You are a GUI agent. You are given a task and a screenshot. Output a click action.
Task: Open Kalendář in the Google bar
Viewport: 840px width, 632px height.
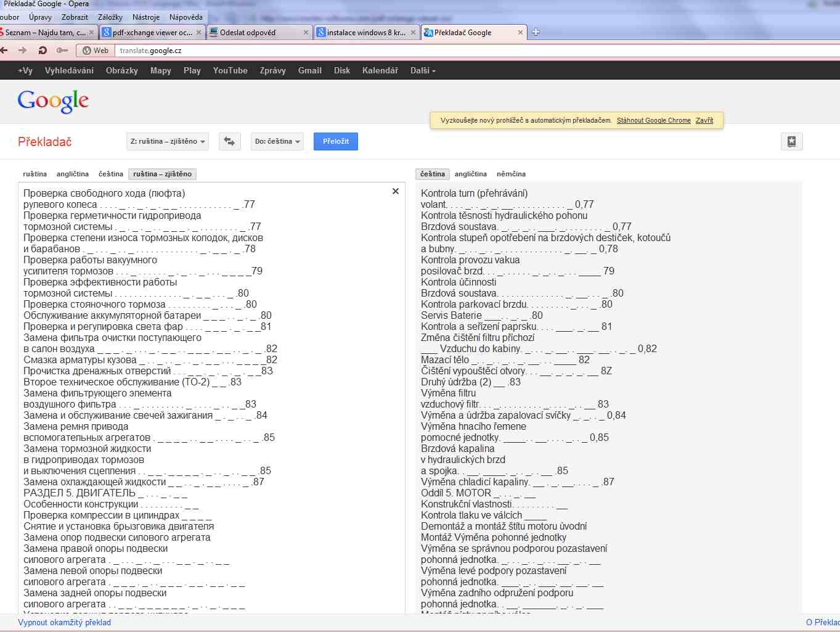380,70
